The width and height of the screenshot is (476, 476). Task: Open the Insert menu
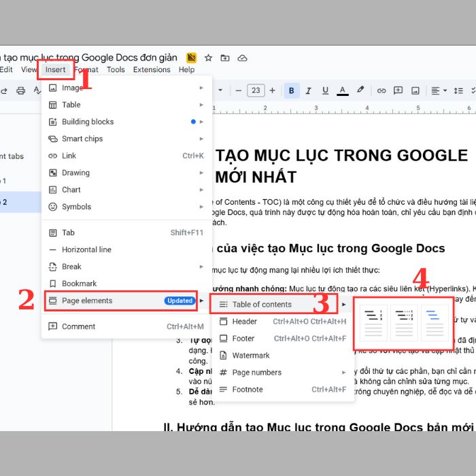pyautogui.click(x=55, y=69)
